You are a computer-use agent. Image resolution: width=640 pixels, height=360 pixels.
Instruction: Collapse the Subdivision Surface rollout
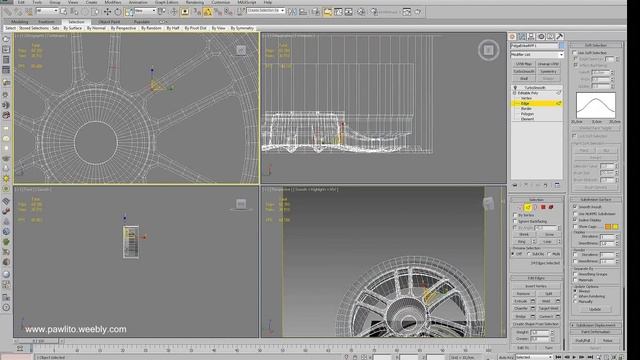click(x=596, y=200)
